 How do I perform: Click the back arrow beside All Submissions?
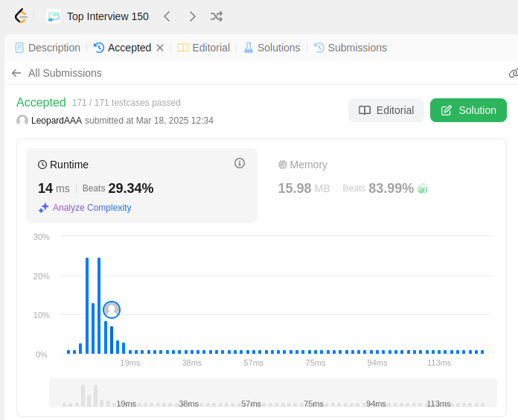pos(16,73)
